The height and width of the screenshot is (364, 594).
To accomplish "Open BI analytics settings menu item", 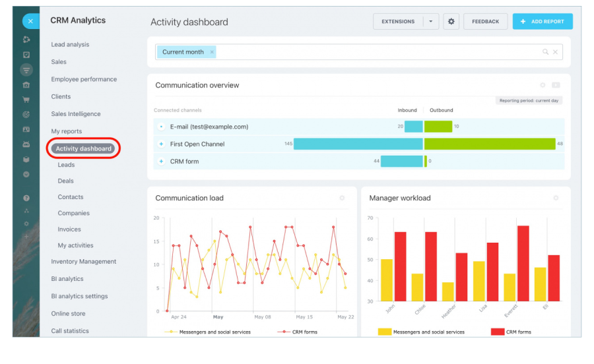I will [x=79, y=296].
